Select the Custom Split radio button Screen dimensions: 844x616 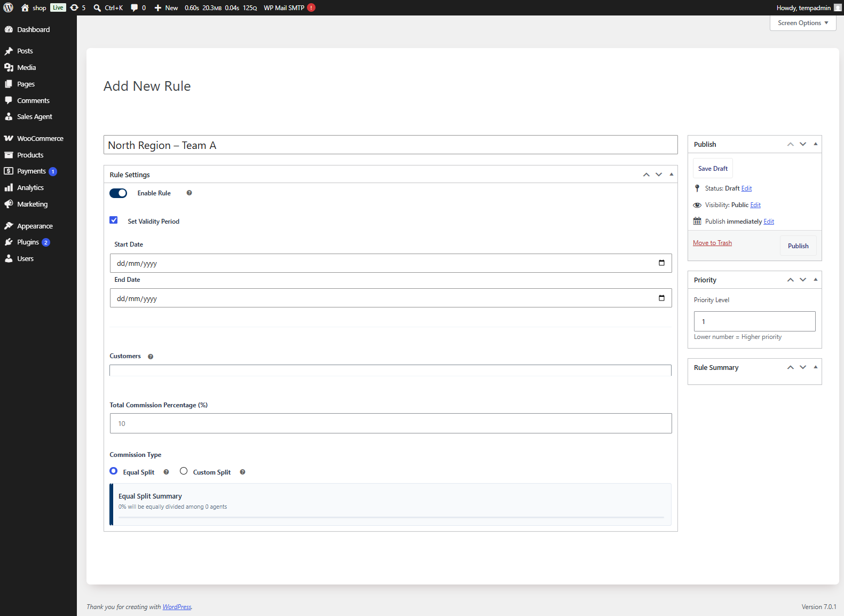pos(184,471)
